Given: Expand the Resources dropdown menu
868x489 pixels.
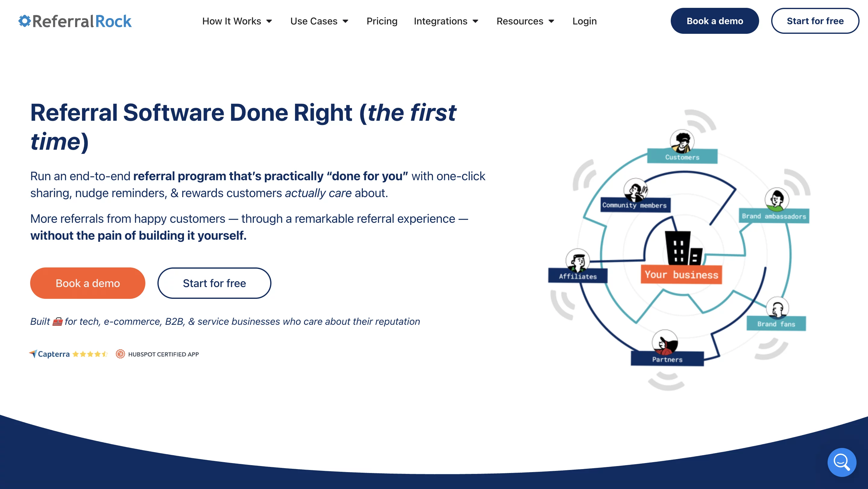Looking at the screenshot, I should (x=525, y=21).
